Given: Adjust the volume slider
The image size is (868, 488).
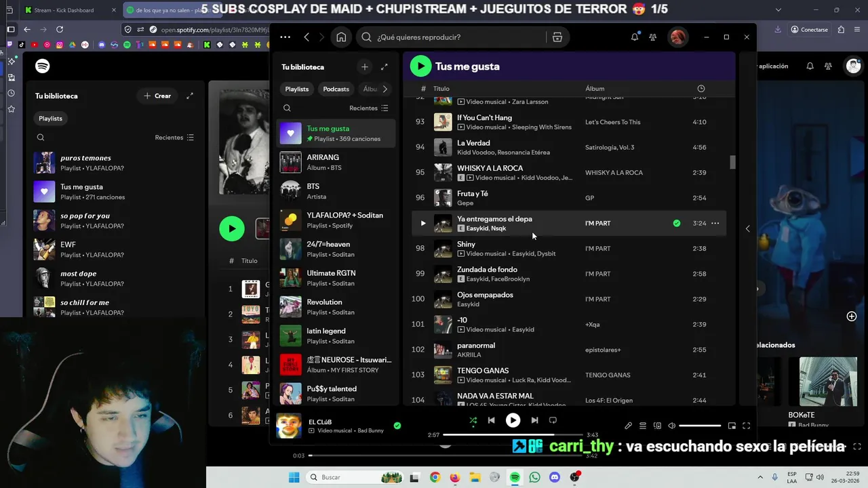Looking at the screenshot, I should [700, 426].
